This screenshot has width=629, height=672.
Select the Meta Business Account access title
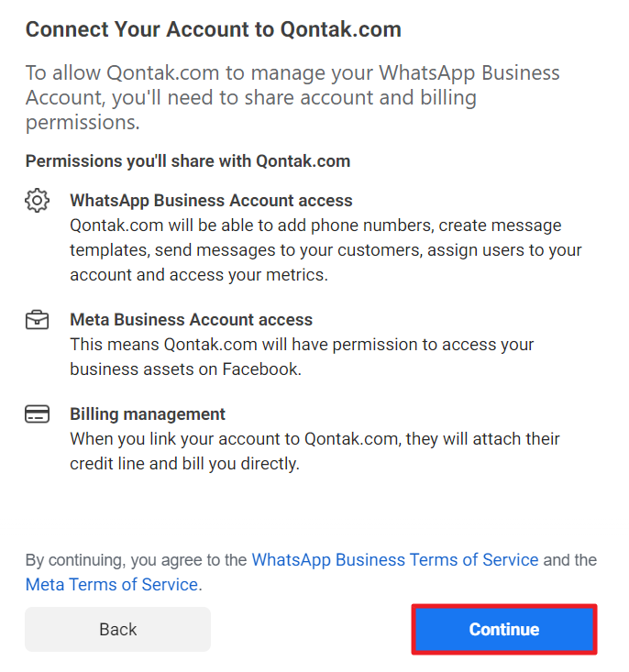click(x=192, y=320)
